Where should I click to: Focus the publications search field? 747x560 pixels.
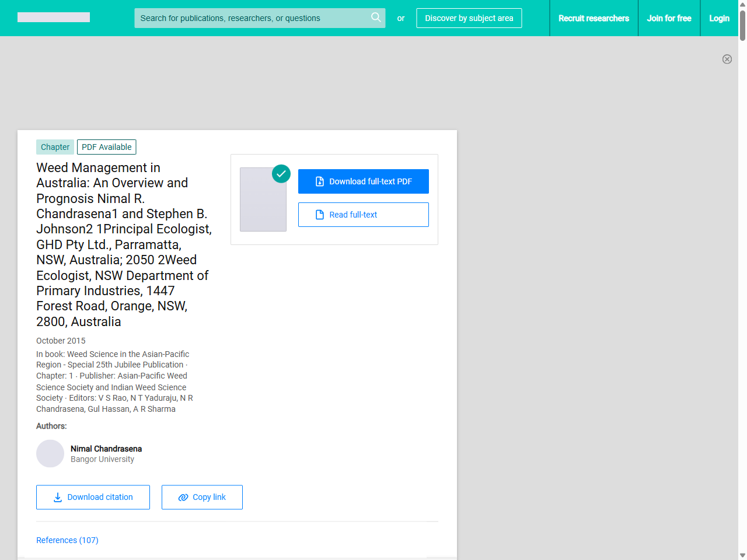(251, 18)
